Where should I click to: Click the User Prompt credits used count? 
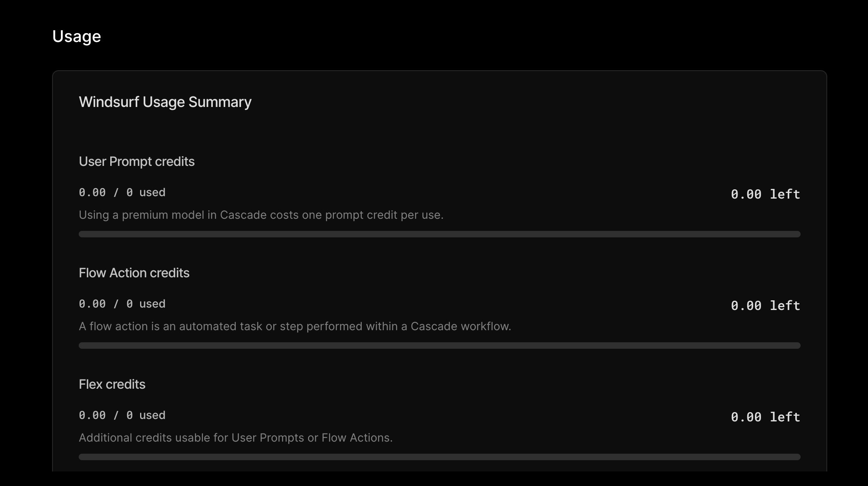click(x=122, y=193)
